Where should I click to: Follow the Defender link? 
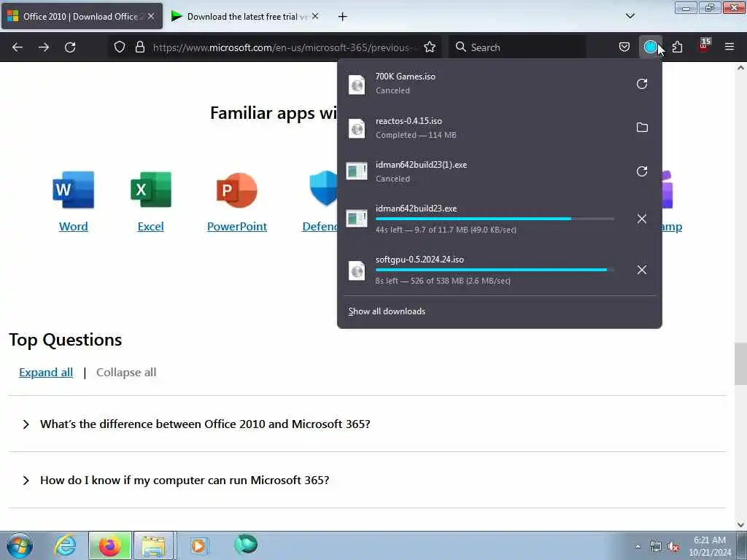point(320,227)
